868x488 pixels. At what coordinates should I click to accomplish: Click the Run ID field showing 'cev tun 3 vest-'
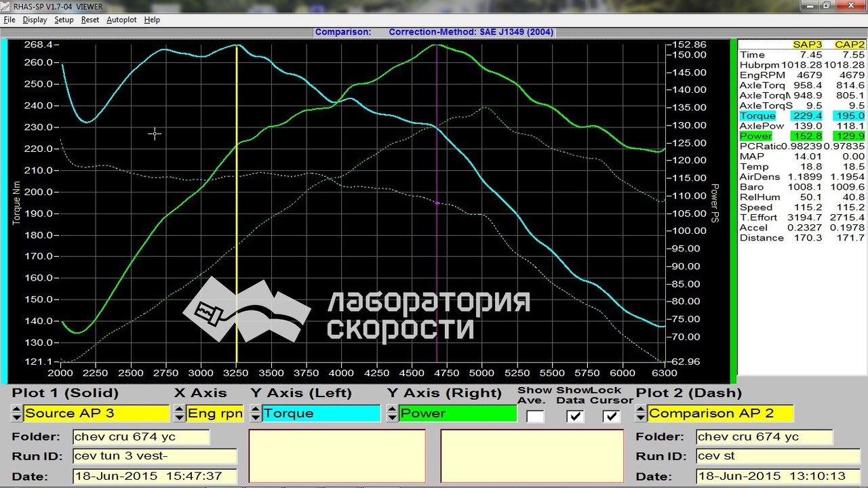pos(155,456)
